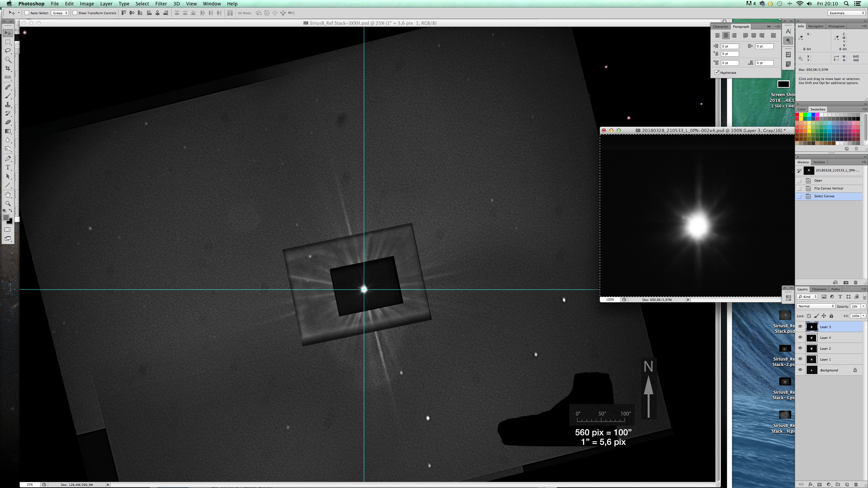Select the Horizontal Type tool
Screen dimensions: 868x488
tap(8, 167)
